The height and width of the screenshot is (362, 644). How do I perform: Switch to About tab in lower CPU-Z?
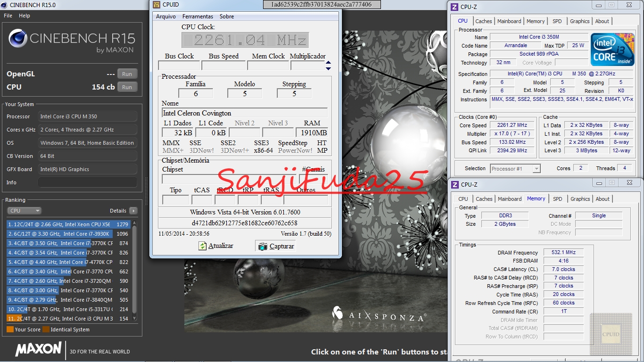click(x=603, y=199)
